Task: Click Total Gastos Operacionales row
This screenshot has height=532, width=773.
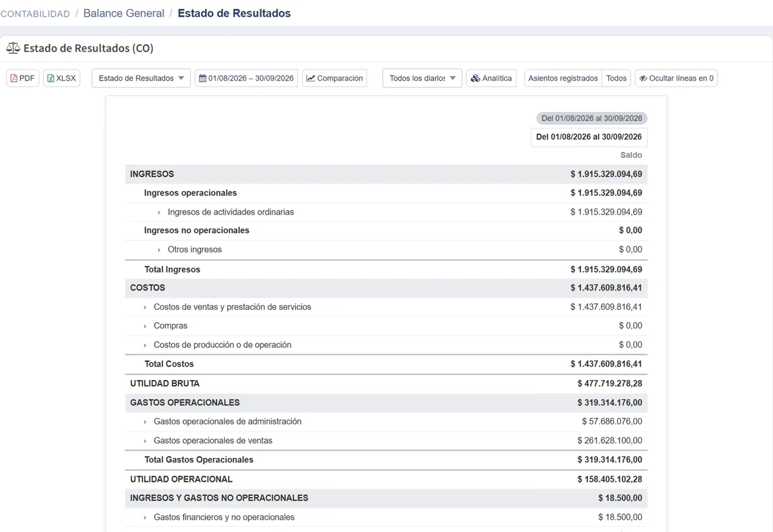Action: (x=386, y=460)
